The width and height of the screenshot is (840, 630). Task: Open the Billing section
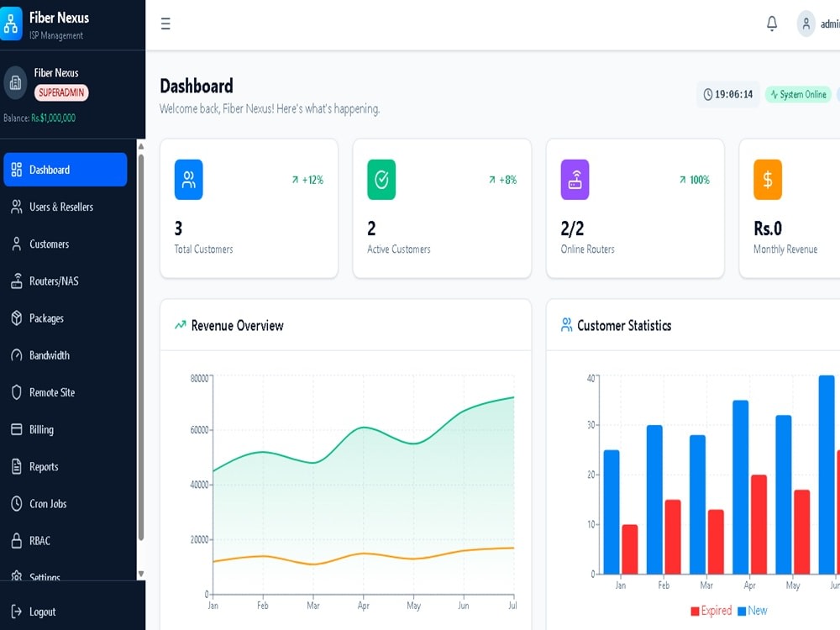pos(44,429)
